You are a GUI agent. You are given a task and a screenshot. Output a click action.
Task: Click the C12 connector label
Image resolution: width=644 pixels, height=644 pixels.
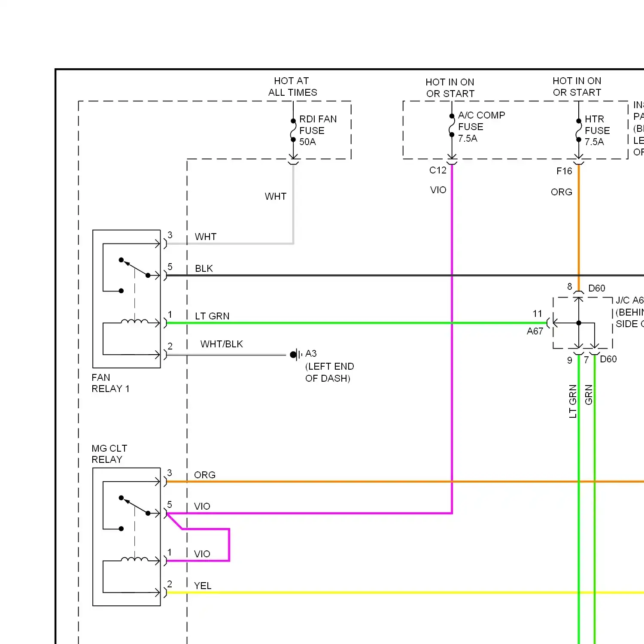click(x=438, y=170)
